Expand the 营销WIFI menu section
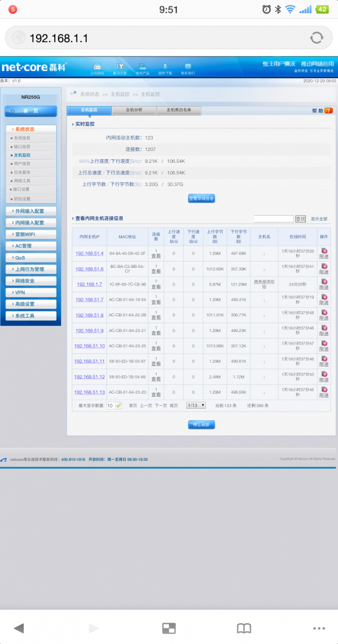 pyautogui.click(x=31, y=234)
